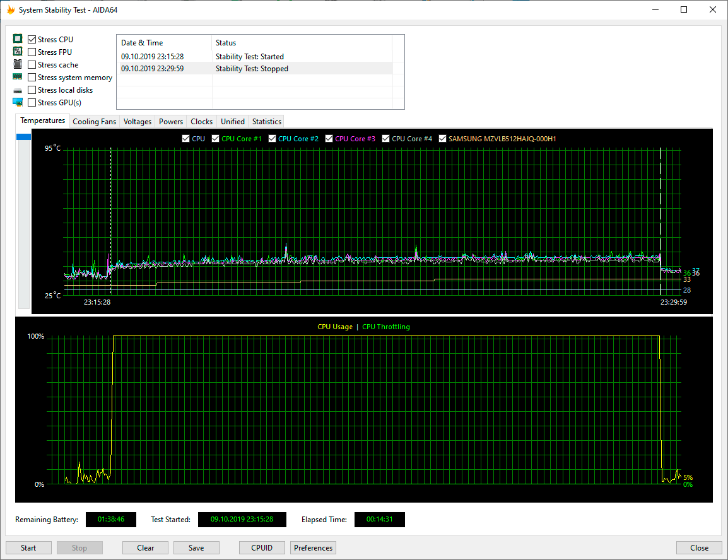Click the CPU Throttling legend label
The height and width of the screenshot is (560, 728).
point(386,327)
